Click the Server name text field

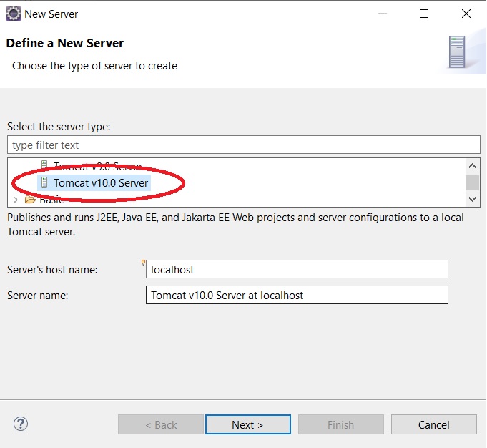[297, 295]
